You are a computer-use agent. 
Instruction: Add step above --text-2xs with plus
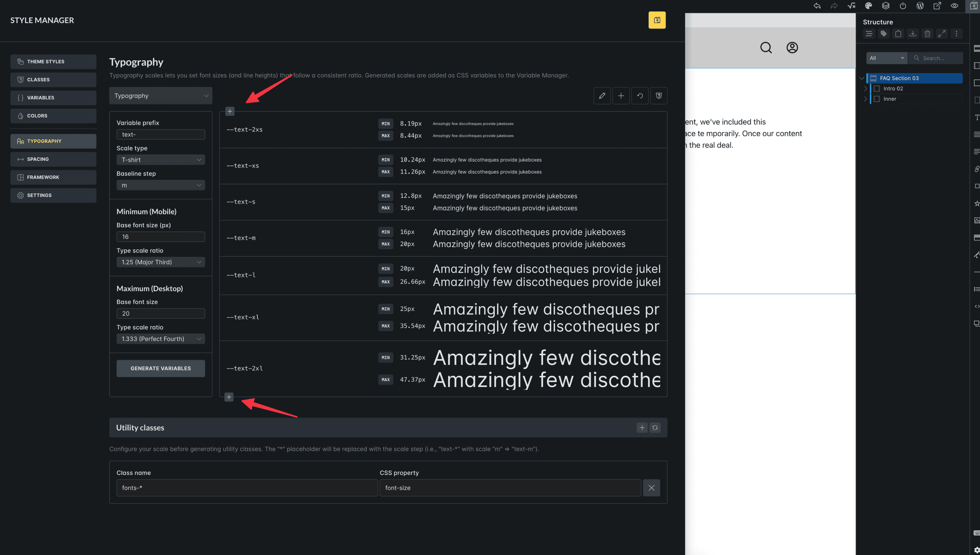[x=230, y=111]
